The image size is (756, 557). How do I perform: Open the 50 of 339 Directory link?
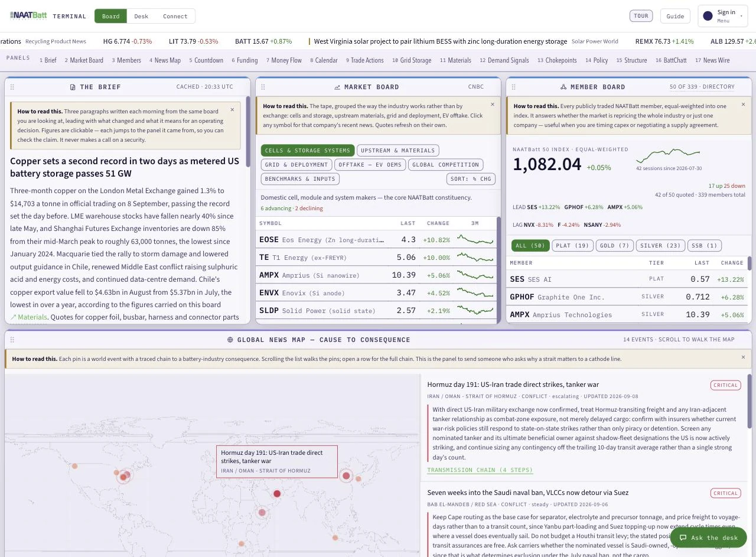coord(702,87)
